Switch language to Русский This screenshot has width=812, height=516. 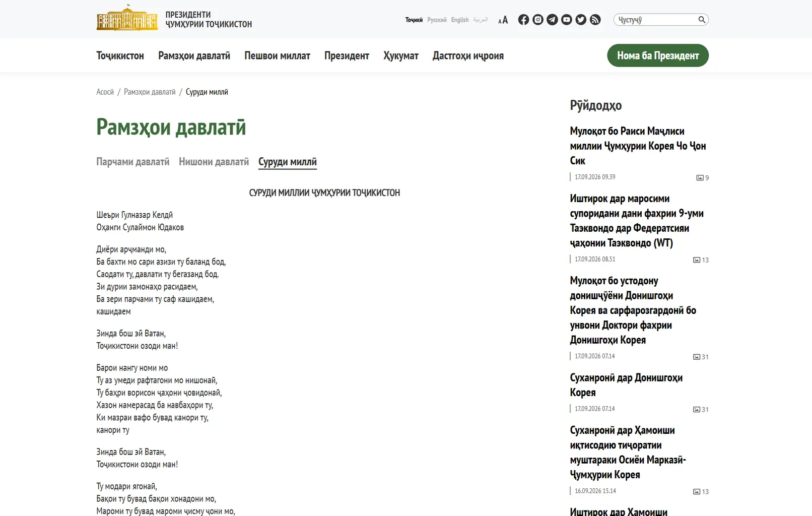point(437,20)
